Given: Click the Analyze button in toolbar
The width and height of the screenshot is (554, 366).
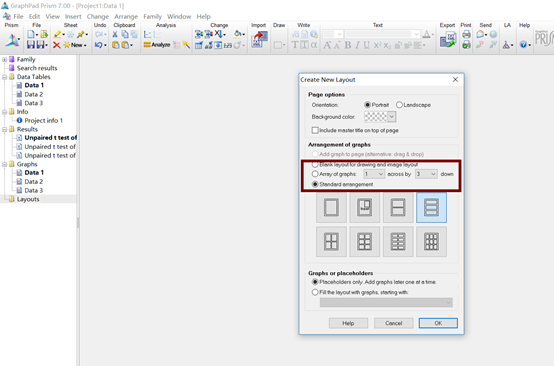Looking at the screenshot, I should click(x=157, y=45).
